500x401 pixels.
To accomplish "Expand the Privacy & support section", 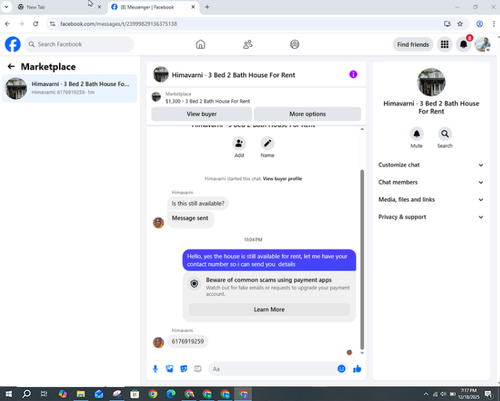I will (x=431, y=217).
